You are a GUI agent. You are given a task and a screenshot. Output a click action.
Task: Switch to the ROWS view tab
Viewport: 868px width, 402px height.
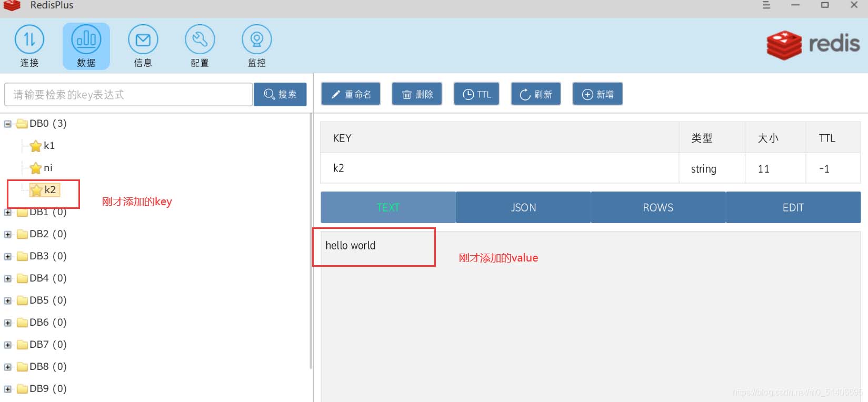658,207
